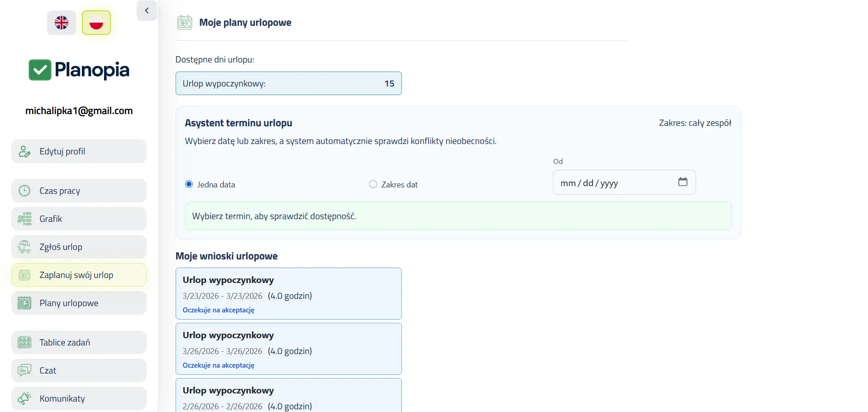Open Zgłoś urlop menu entry
The width and height of the screenshot is (868, 412).
pos(79,247)
